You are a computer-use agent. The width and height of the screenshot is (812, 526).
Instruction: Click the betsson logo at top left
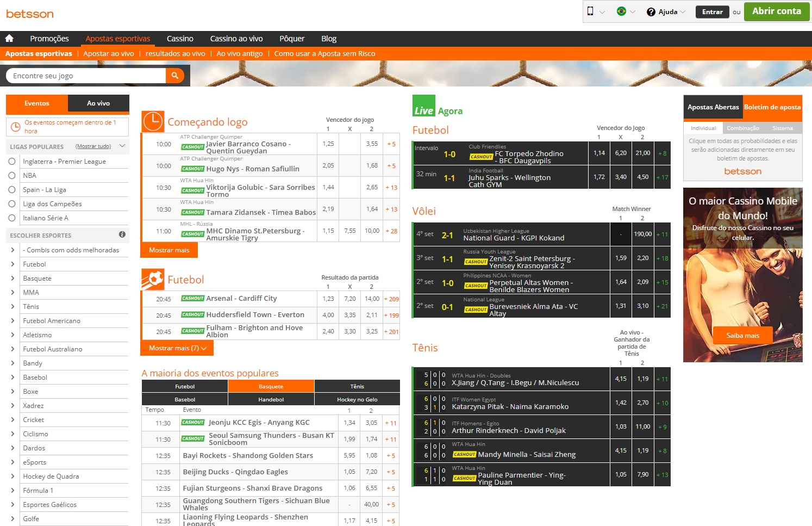coord(30,14)
